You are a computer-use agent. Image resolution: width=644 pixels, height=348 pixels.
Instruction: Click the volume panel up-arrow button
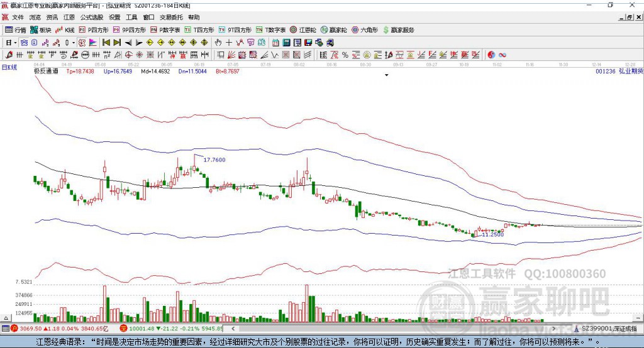tap(6, 318)
